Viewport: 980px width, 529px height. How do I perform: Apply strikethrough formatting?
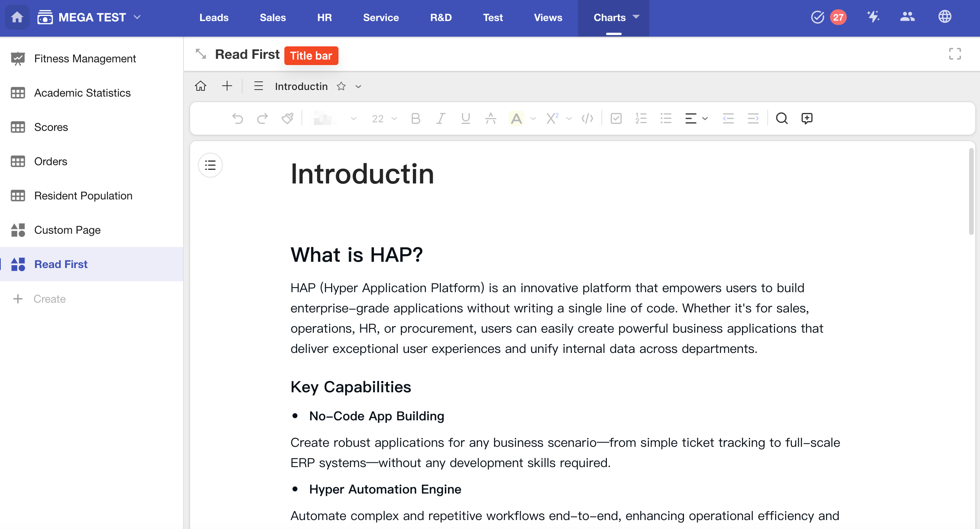[x=490, y=118]
